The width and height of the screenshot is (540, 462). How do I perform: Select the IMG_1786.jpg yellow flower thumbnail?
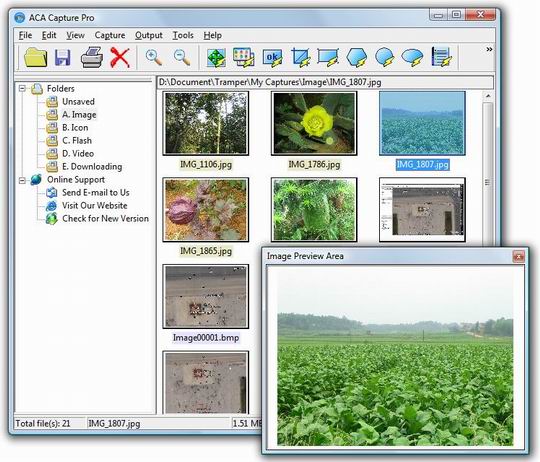(314, 123)
